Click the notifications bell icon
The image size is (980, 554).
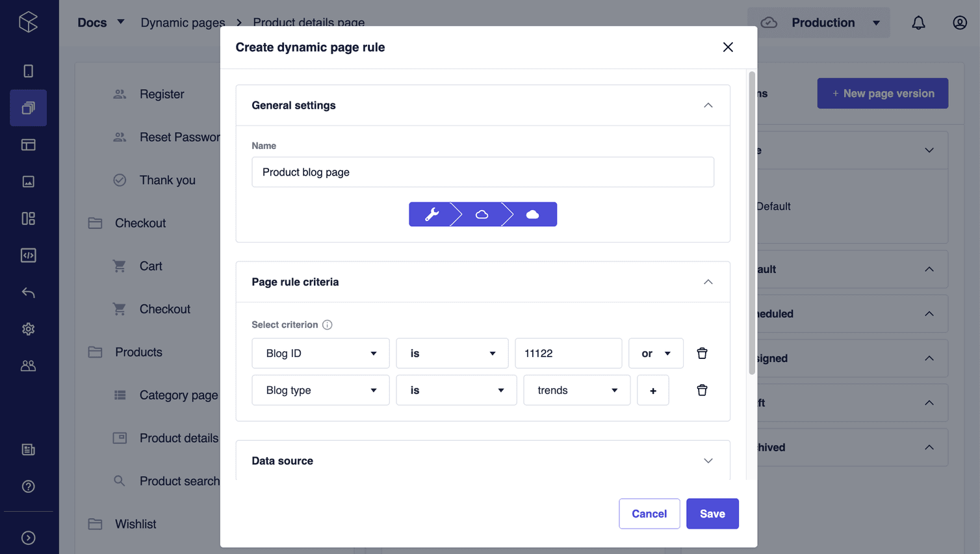click(918, 22)
